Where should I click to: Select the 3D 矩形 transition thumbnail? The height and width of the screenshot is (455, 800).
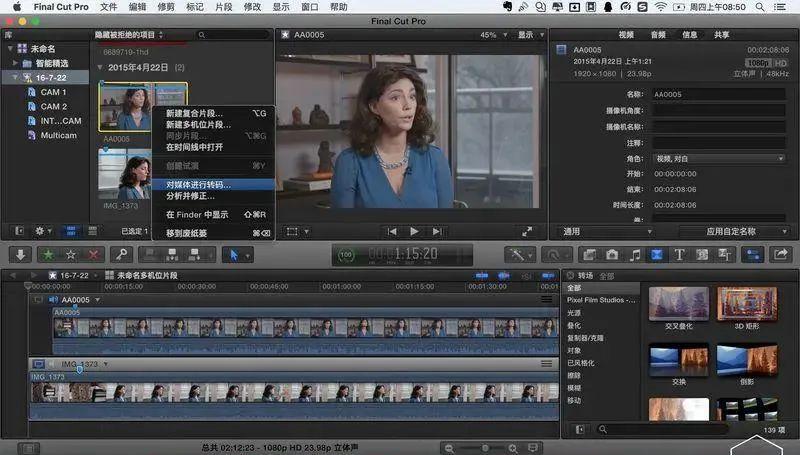(747, 304)
